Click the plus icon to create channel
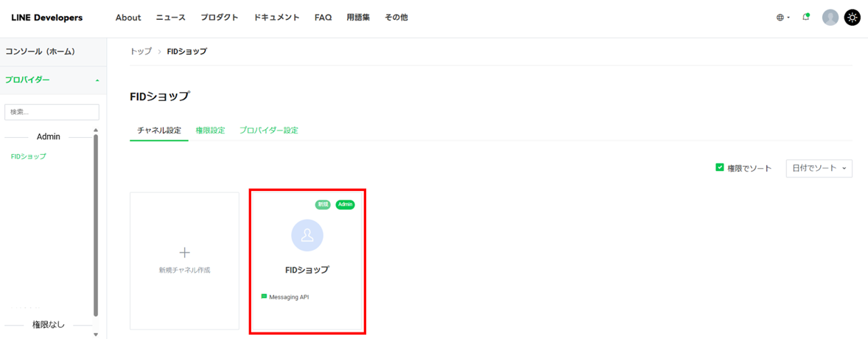The width and height of the screenshot is (868, 339). click(184, 253)
